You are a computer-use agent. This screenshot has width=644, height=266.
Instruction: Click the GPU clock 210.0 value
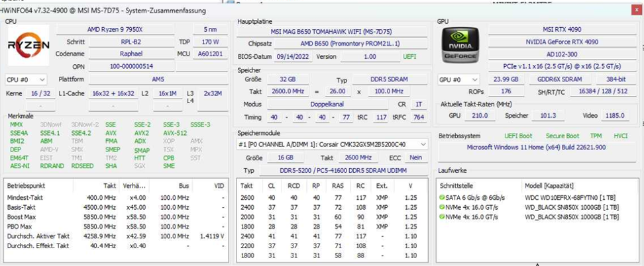point(479,116)
